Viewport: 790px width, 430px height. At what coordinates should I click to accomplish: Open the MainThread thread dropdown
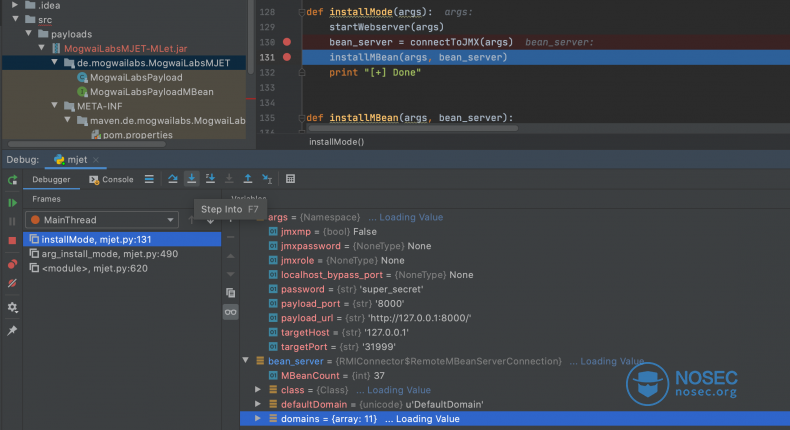tap(102, 220)
